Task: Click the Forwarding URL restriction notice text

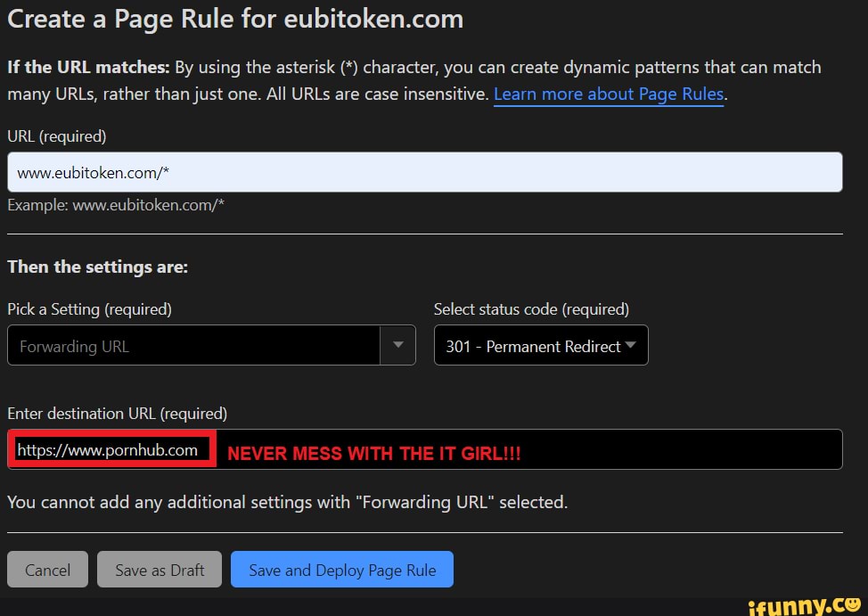Action: (286, 502)
